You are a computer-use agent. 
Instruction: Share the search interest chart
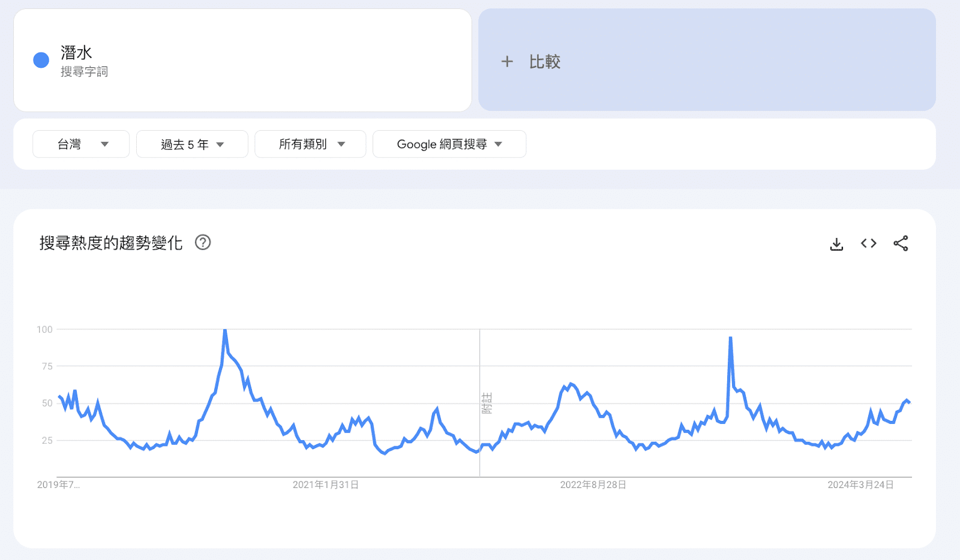901,243
